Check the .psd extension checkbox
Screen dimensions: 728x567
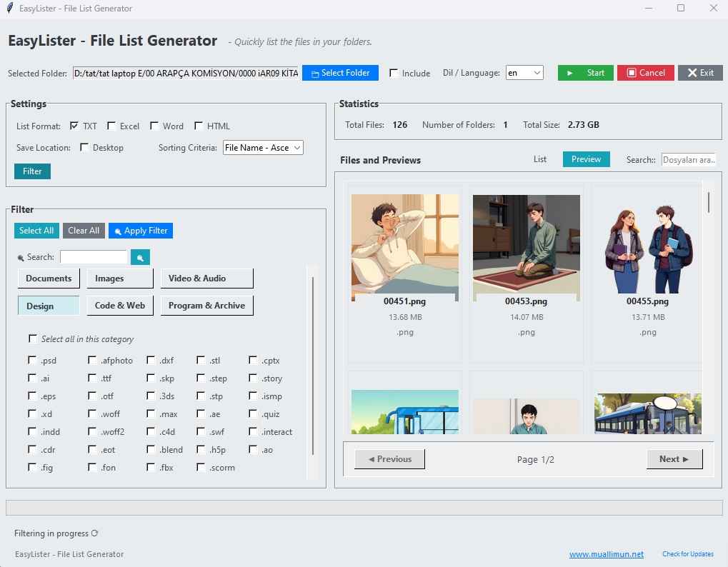[32, 360]
